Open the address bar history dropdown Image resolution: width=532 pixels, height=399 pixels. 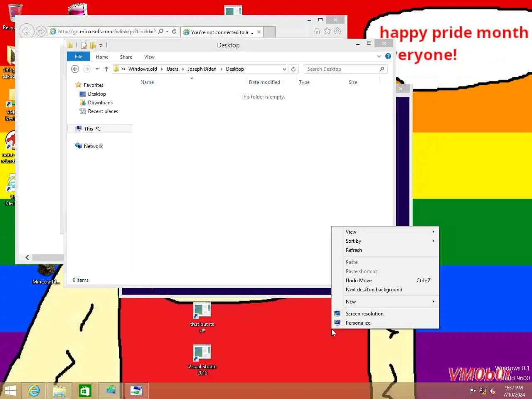pyautogui.click(x=284, y=69)
